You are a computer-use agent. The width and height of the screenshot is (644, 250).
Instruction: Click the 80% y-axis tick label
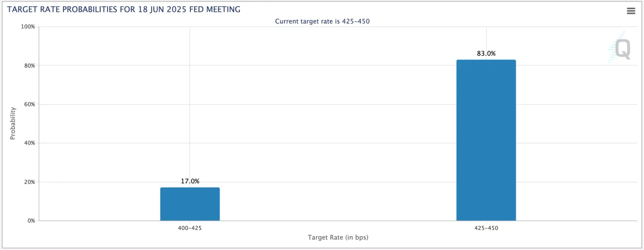point(29,66)
